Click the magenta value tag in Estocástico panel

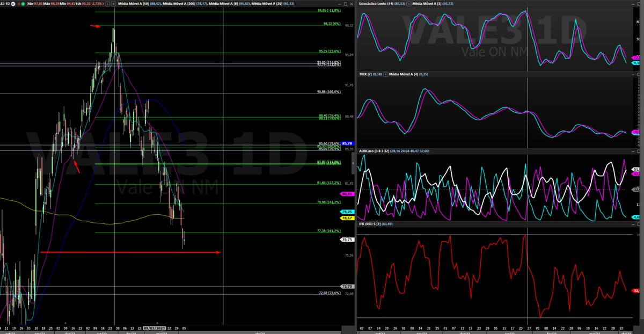pyautogui.click(x=635, y=57)
